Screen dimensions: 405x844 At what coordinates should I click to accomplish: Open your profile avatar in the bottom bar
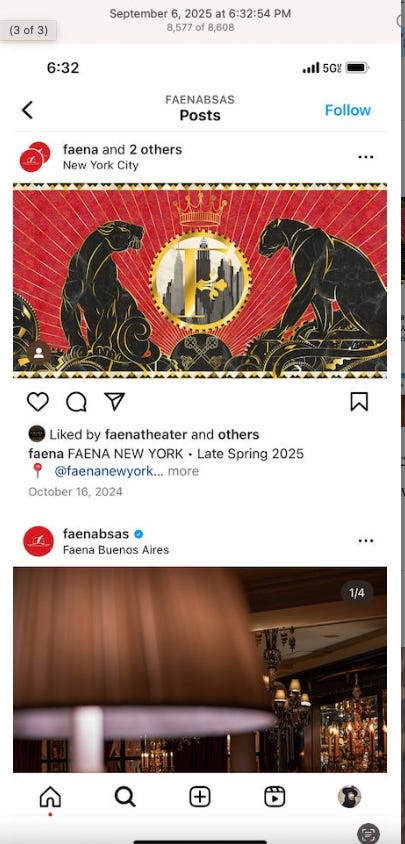[349, 797]
